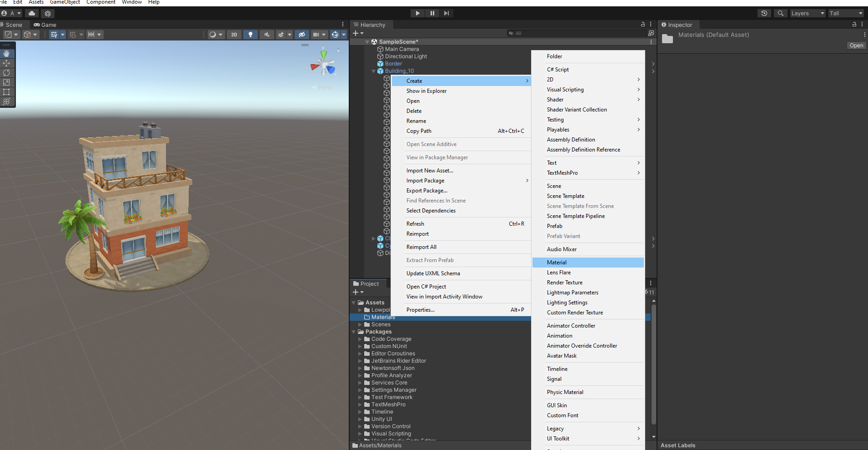The height and width of the screenshot is (450, 868).
Task: Select the Rotate tool
Action: (x=6, y=73)
